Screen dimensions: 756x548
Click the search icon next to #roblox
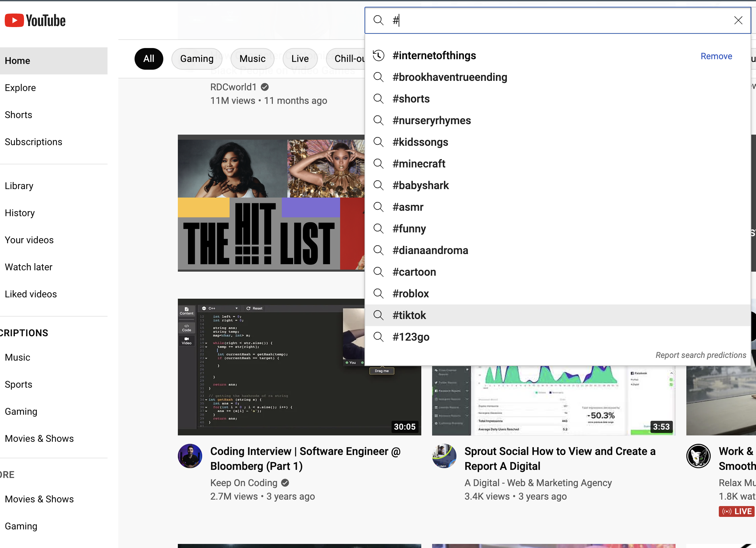click(379, 294)
